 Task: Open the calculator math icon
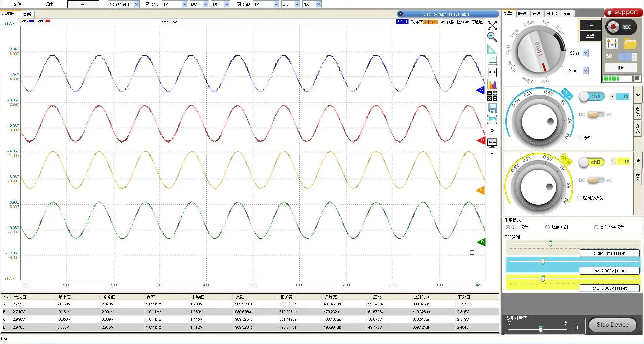coord(492,96)
